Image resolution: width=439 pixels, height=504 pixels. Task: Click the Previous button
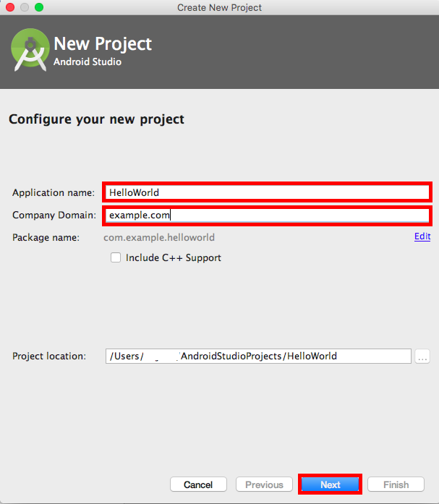tap(264, 484)
